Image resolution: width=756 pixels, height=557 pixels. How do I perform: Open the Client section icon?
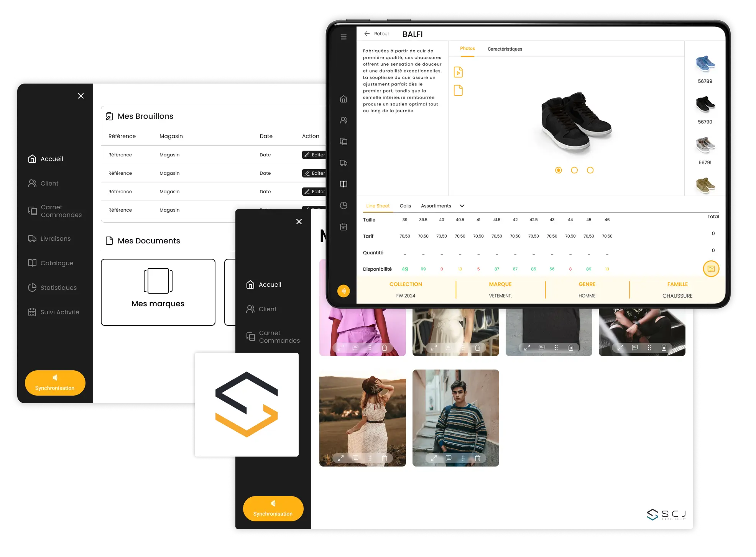[x=32, y=182]
